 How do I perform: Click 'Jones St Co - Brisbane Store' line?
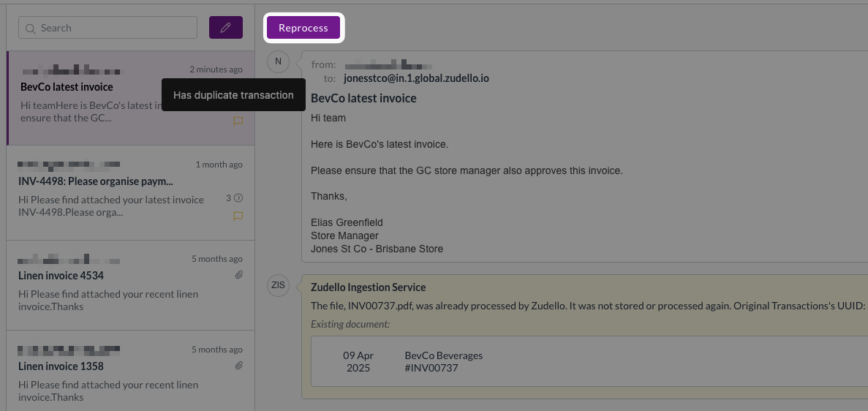(377, 249)
